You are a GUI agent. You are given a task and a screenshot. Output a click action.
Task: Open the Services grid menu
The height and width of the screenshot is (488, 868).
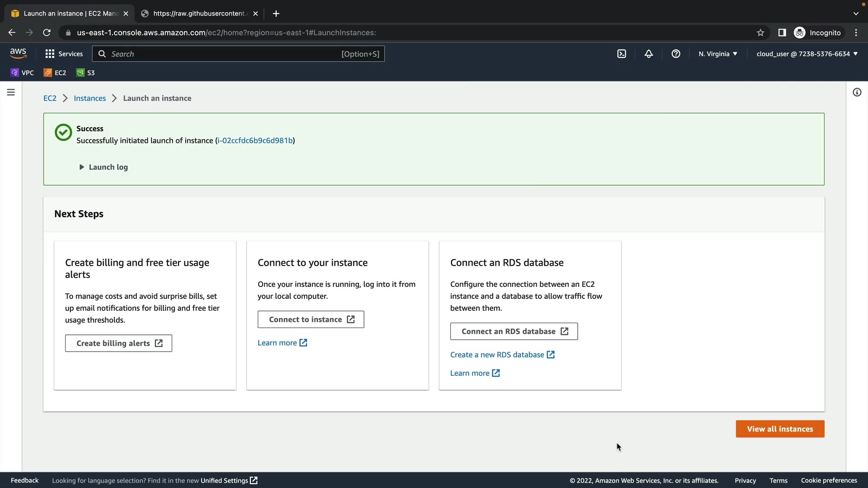tap(64, 54)
